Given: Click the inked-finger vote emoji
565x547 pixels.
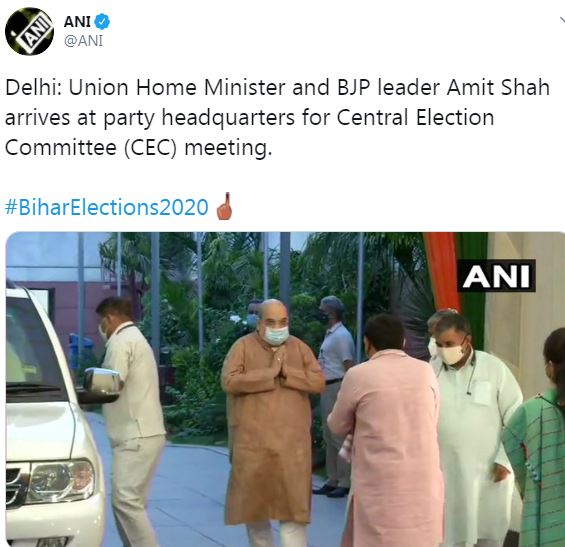Looking at the screenshot, I should point(224,206).
